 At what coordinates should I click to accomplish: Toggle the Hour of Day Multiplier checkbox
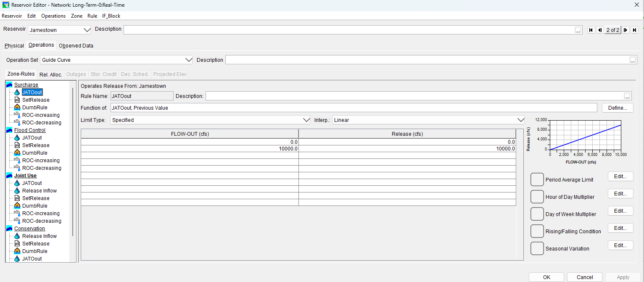(x=537, y=197)
